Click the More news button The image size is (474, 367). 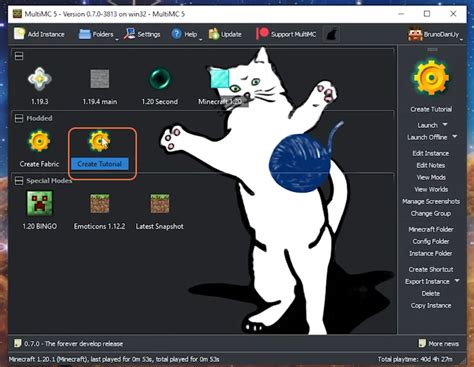coord(439,343)
